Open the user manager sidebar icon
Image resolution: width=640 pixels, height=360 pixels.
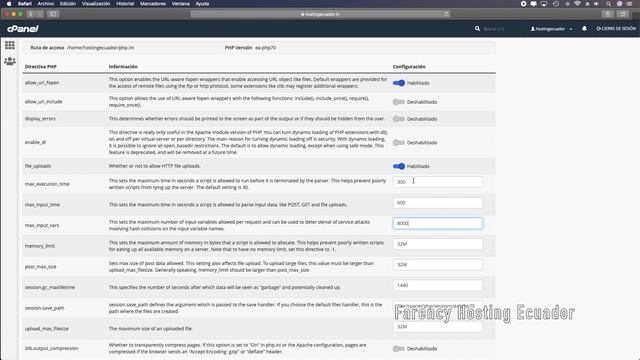pos(10,61)
